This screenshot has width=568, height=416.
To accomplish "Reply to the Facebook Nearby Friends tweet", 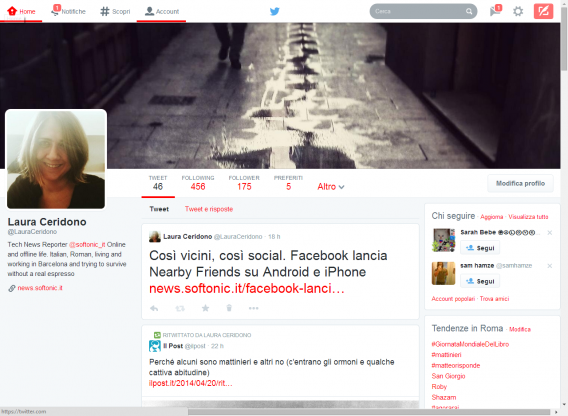I will coord(154,308).
